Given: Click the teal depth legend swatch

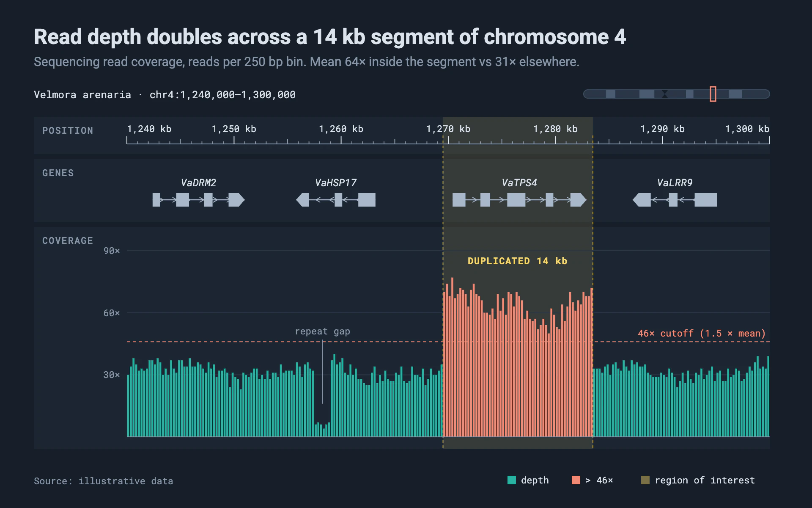Looking at the screenshot, I should click(x=512, y=480).
